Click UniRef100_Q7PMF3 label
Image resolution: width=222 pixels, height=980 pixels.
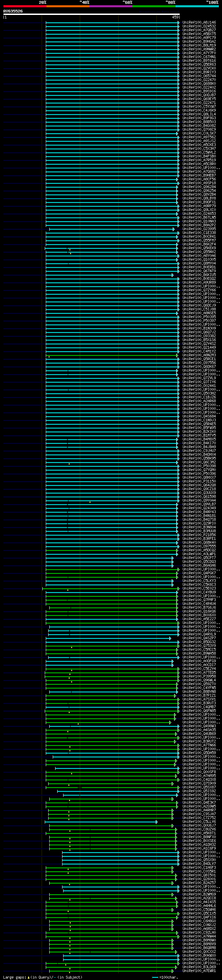point(199,600)
